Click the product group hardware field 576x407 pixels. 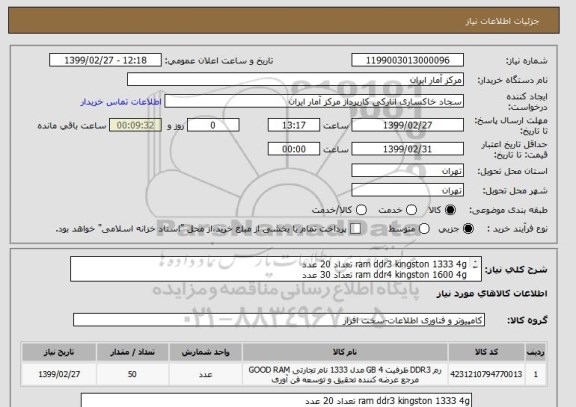(x=279, y=320)
